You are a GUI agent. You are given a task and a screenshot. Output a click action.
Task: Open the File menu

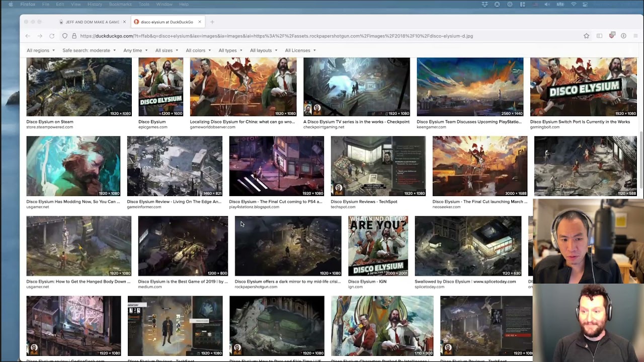(46, 5)
